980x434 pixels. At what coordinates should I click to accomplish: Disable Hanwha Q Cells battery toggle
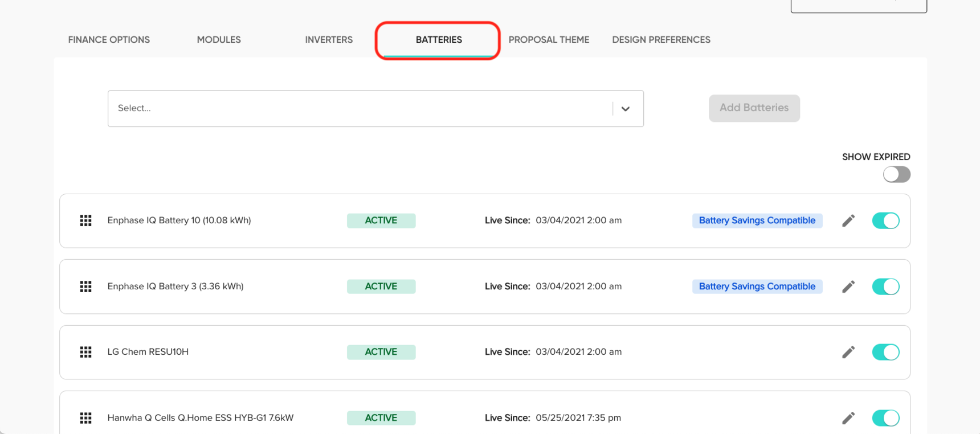pyautogui.click(x=886, y=418)
